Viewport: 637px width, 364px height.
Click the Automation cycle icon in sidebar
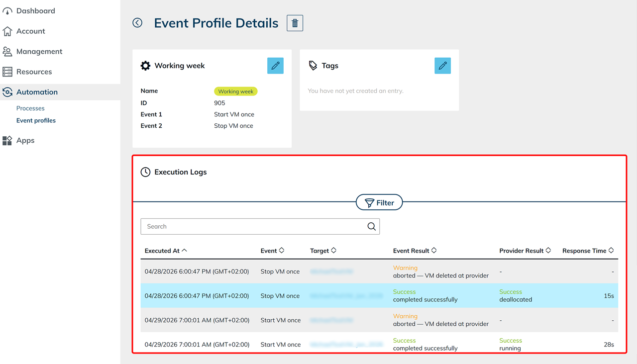tap(7, 92)
